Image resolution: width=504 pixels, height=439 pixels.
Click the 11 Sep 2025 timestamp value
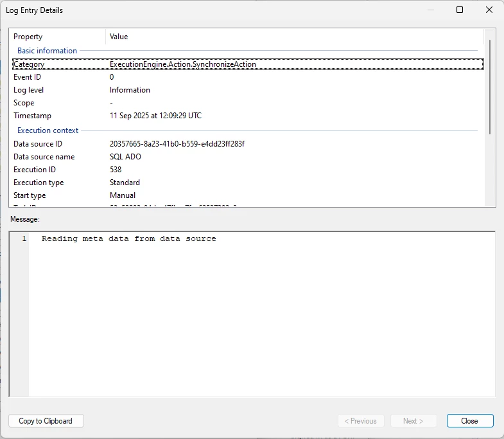tap(155, 116)
